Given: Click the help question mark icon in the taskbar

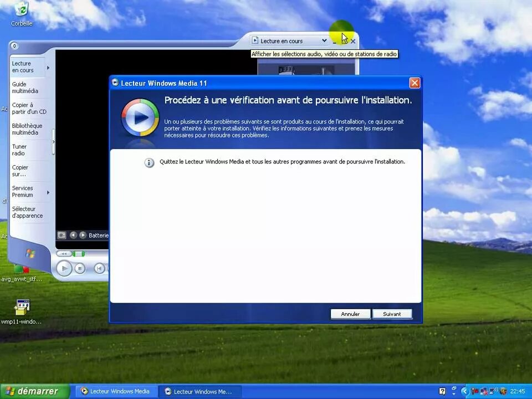Looking at the screenshot, I should click(442, 392).
